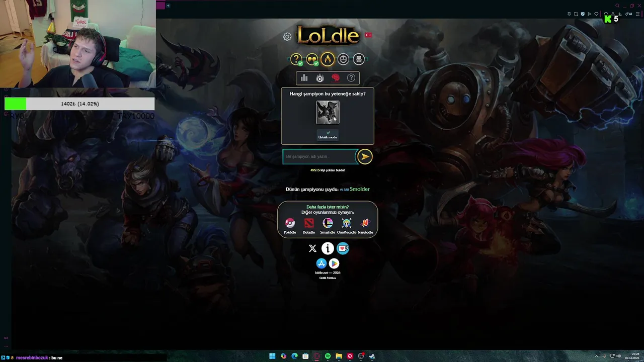
Task: Open the emoji game mode
Action: [x=343, y=59]
